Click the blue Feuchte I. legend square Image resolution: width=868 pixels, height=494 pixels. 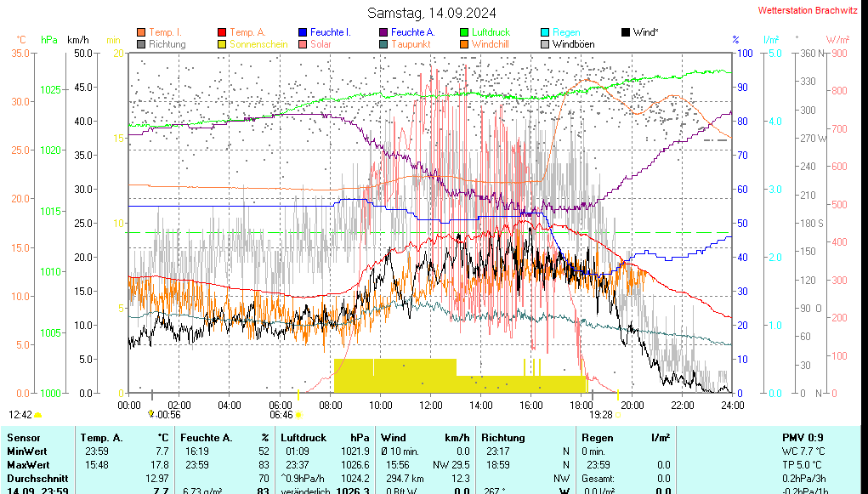(303, 32)
